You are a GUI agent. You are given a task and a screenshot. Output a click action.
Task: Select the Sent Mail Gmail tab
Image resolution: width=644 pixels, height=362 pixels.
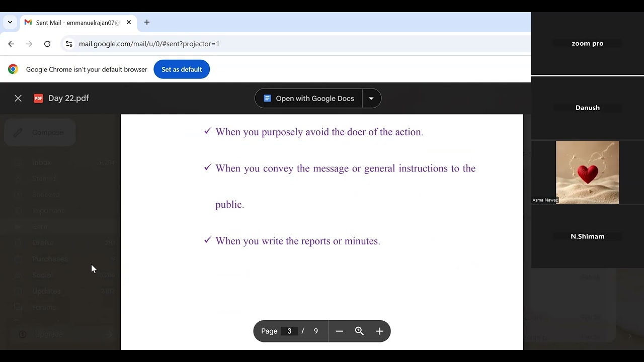pos(78,22)
